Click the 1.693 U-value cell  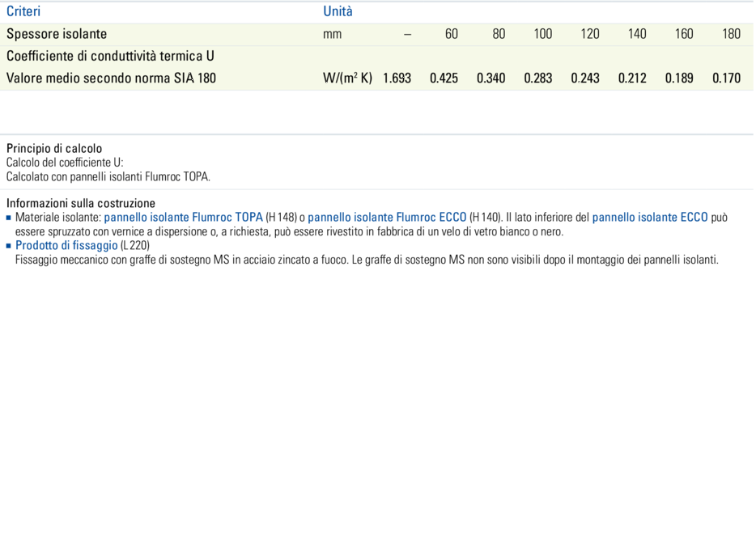[x=397, y=78]
